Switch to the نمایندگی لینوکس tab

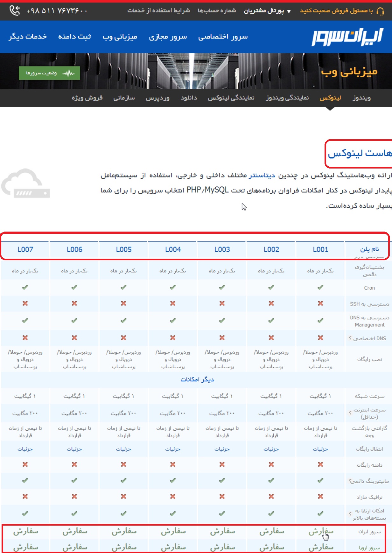(231, 98)
